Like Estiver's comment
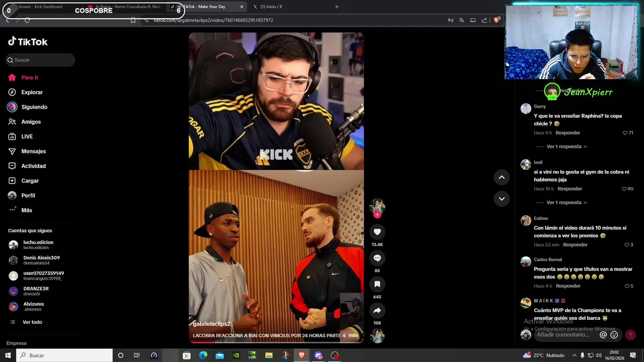 click(x=626, y=245)
